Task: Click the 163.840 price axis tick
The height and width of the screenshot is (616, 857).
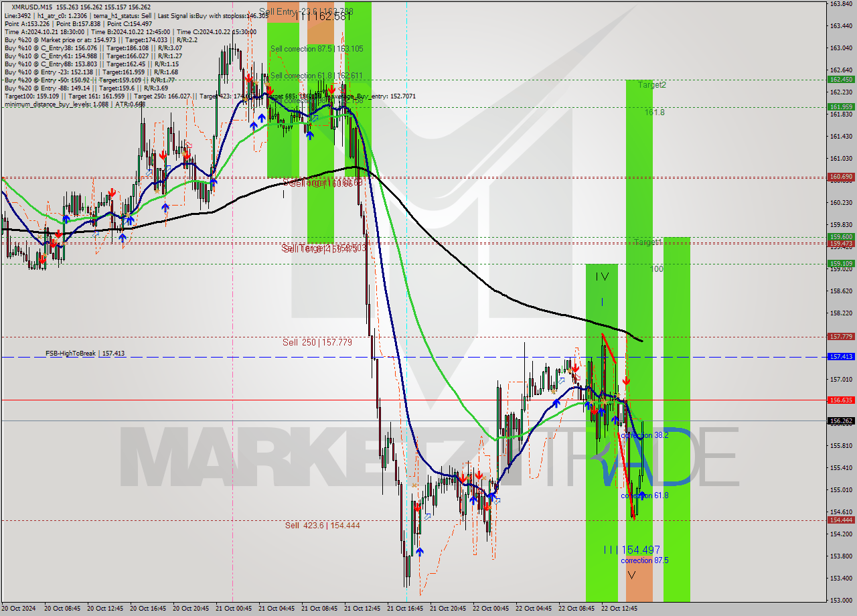Action: pyautogui.click(x=841, y=4)
